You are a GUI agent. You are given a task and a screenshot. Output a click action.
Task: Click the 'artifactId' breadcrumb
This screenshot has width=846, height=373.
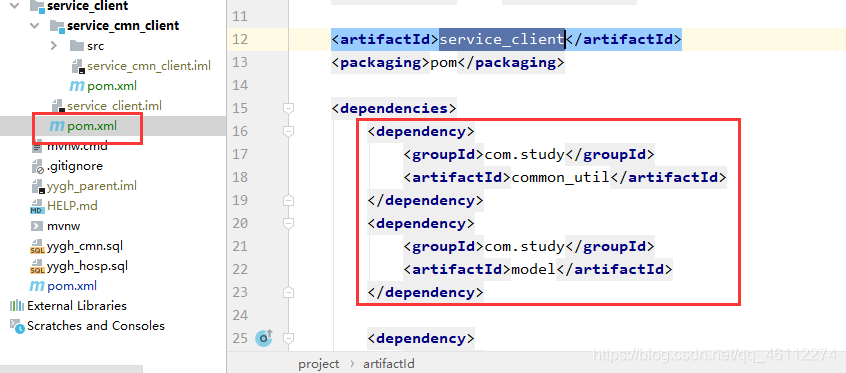(x=389, y=364)
